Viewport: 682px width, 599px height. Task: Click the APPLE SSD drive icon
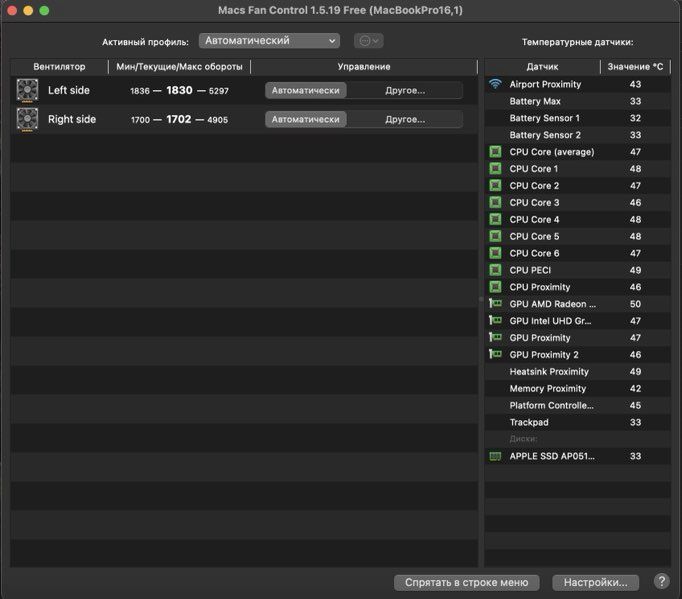pos(495,456)
